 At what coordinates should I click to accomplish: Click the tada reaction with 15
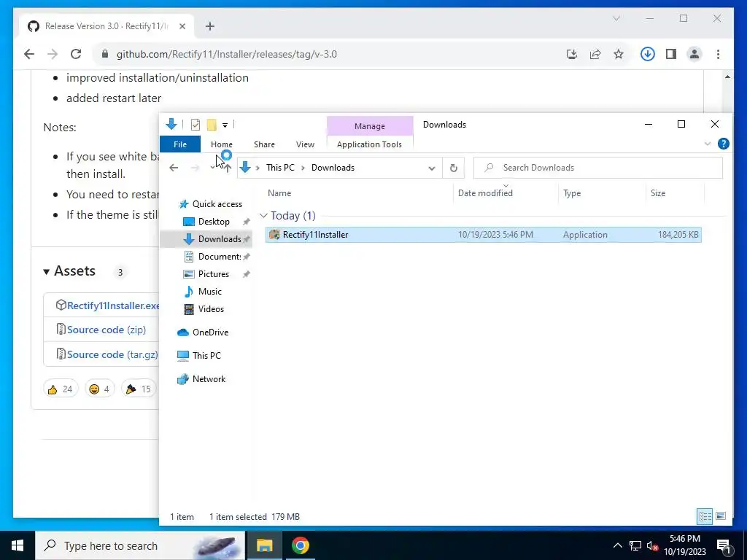pyautogui.click(x=139, y=389)
